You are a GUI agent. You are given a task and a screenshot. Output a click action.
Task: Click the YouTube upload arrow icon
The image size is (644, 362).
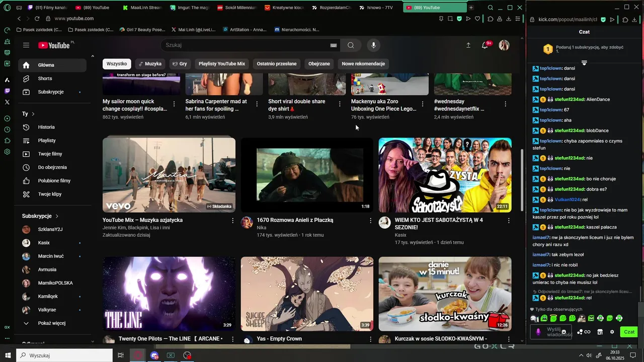(468, 45)
